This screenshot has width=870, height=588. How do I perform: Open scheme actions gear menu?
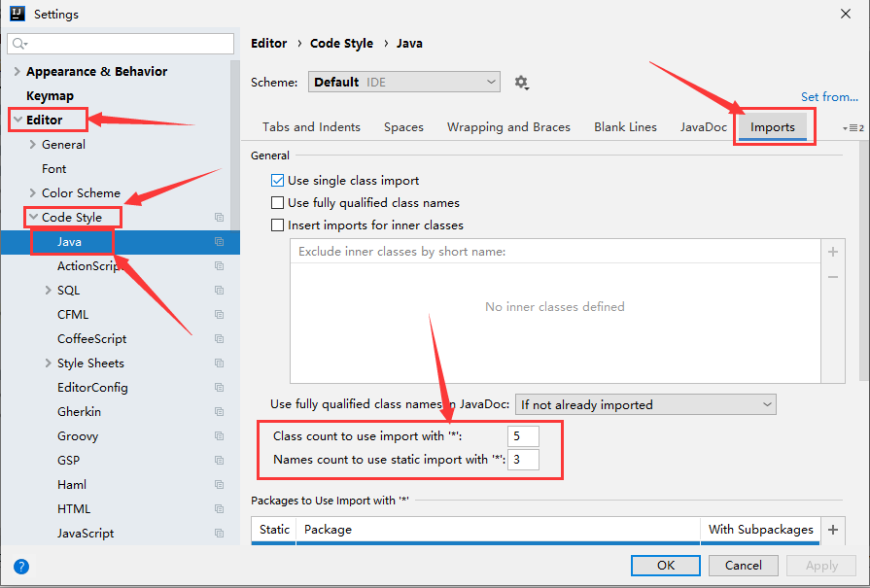521,83
